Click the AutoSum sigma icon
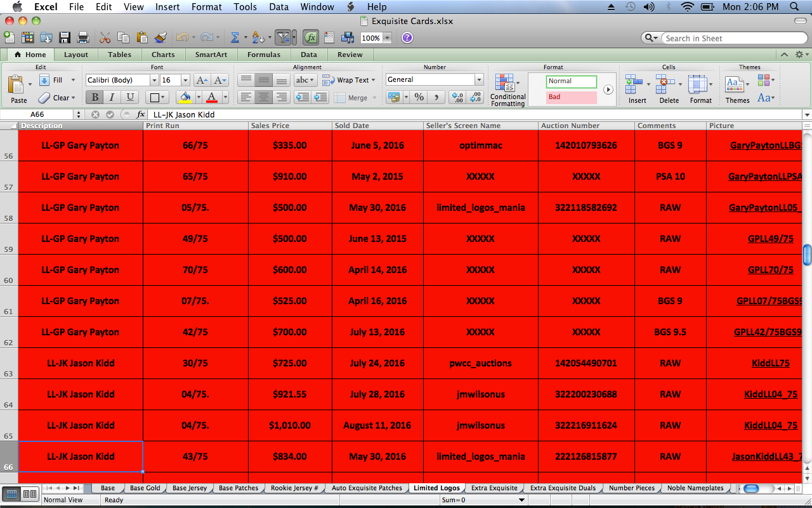Viewport: 812px width, 508px height. [x=235, y=38]
